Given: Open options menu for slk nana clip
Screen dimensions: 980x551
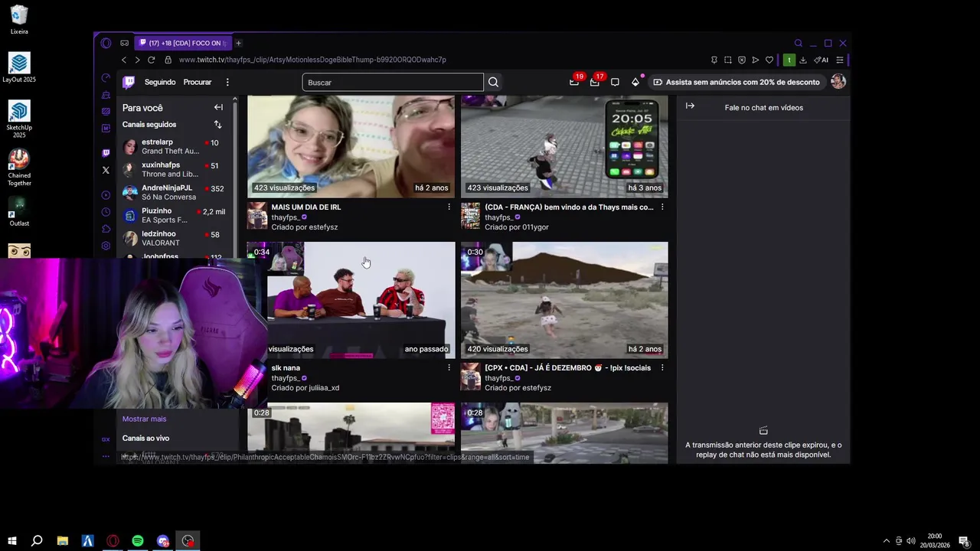Looking at the screenshot, I should 449,367.
